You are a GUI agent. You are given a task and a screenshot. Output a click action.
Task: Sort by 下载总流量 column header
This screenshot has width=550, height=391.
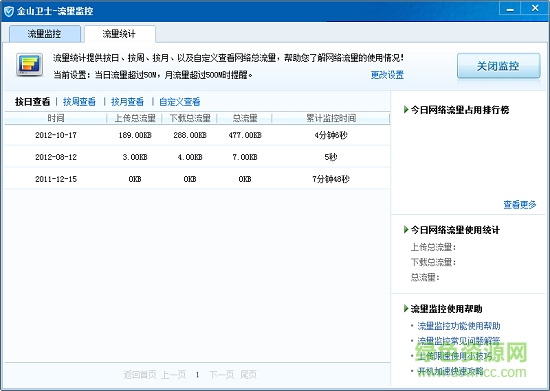[x=190, y=118]
